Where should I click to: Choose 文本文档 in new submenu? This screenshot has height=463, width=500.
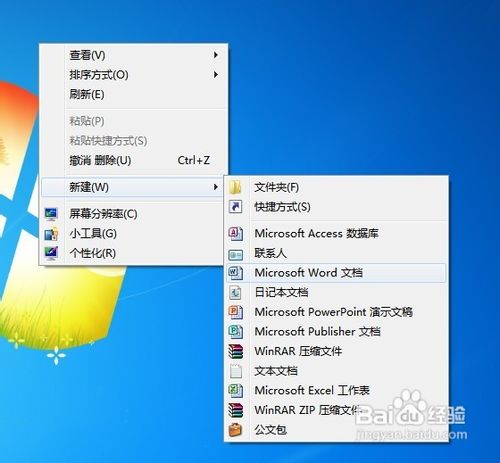(336, 371)
